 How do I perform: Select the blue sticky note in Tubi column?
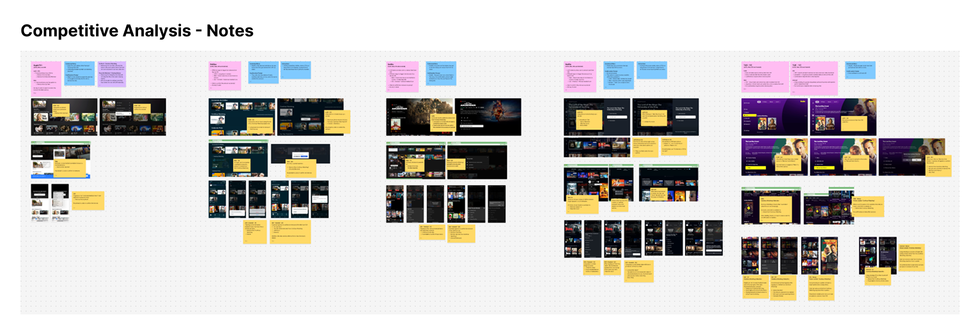pos(860,71)
